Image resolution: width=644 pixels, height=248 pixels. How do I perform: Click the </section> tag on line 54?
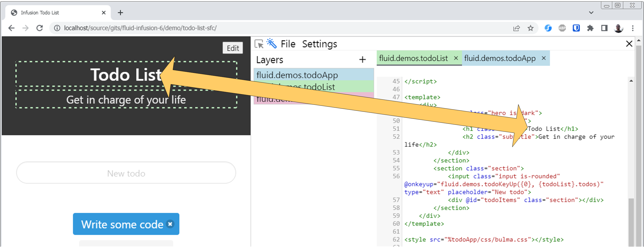coord(451,160)
